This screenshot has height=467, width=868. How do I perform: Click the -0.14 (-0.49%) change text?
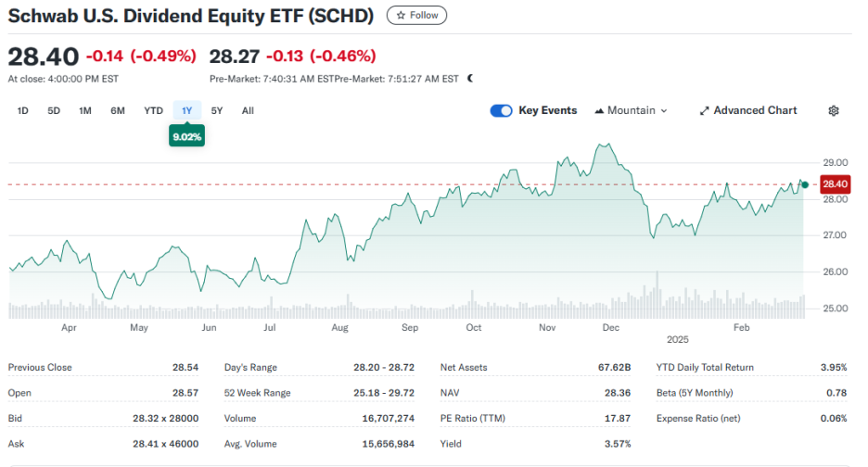click(141, 56)
